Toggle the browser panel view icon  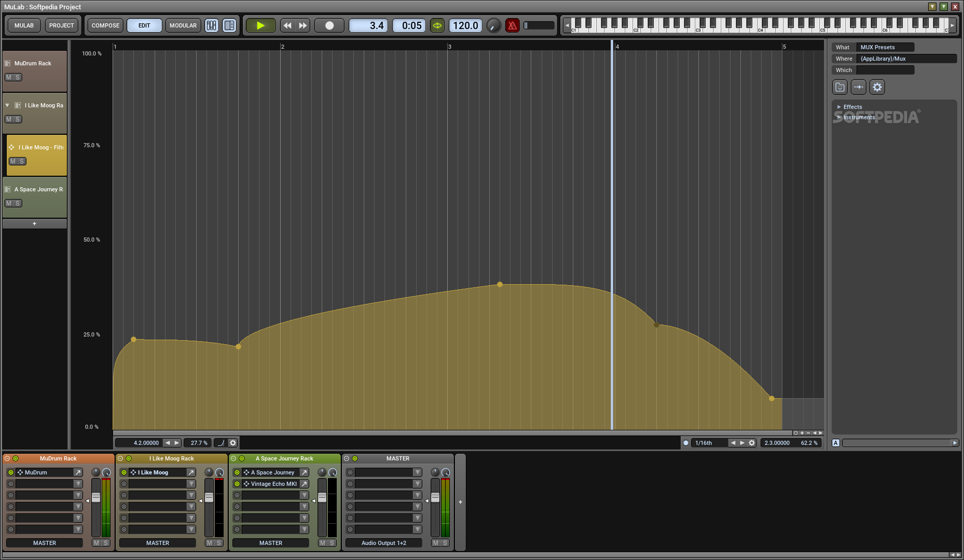click(229, 25)
